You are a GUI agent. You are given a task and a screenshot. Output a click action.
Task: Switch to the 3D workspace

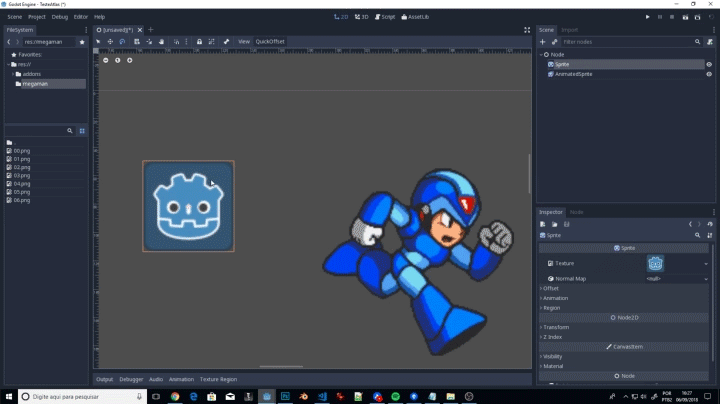(362, 17)
